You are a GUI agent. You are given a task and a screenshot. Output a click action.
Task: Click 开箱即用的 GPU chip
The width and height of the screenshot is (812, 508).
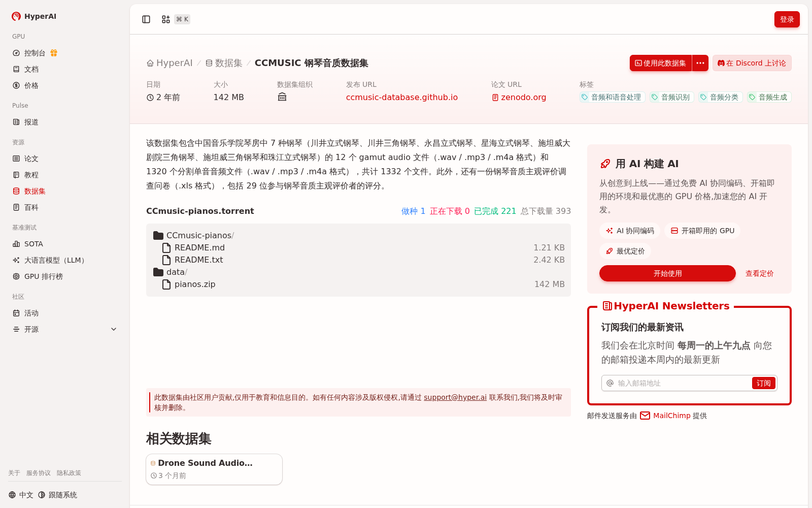(702, 231)
